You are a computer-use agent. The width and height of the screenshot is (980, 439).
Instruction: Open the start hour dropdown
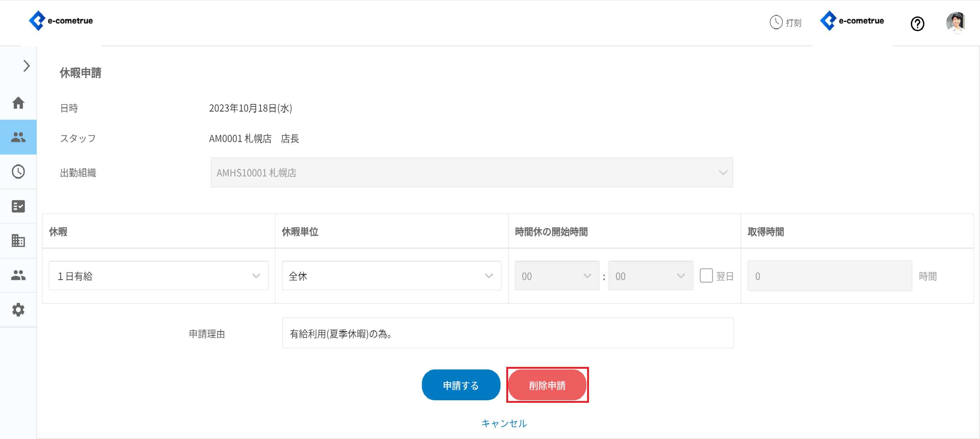[x=557, y=276]
